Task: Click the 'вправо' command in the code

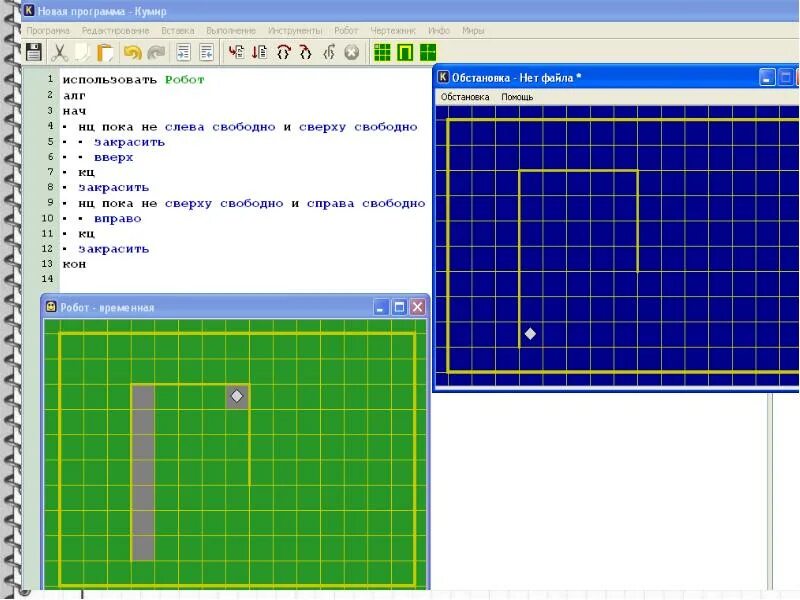Action: (x=117, y=219)
